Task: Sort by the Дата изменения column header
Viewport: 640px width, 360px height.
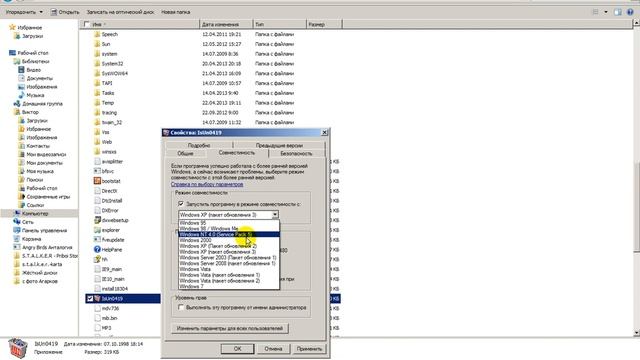Action: pyautogui.click(x=226, y=24)
